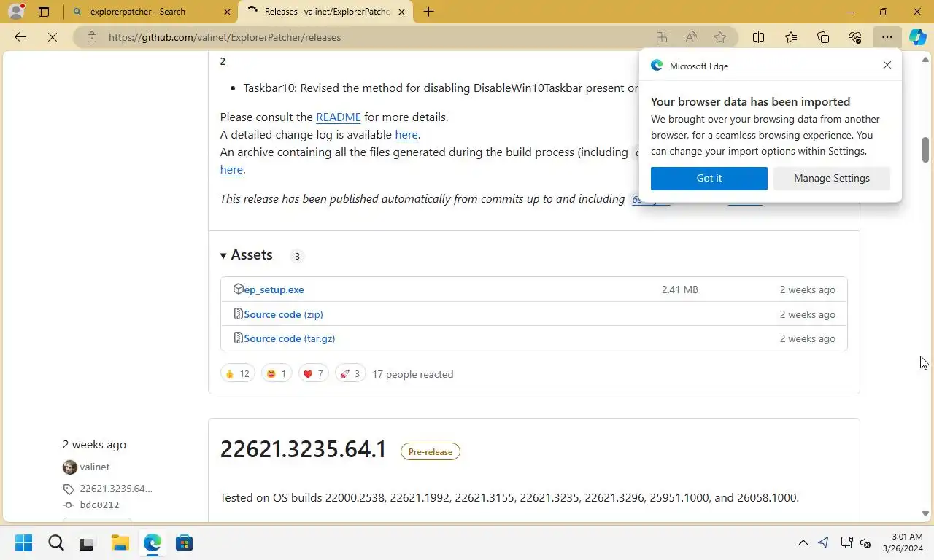Open the Windows Start menu

tap(24, 542)
